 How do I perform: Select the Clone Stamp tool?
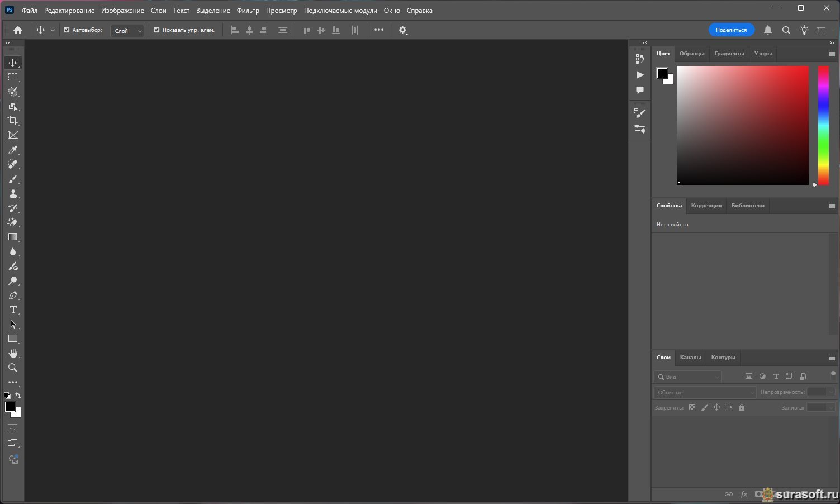click(13, 193)
